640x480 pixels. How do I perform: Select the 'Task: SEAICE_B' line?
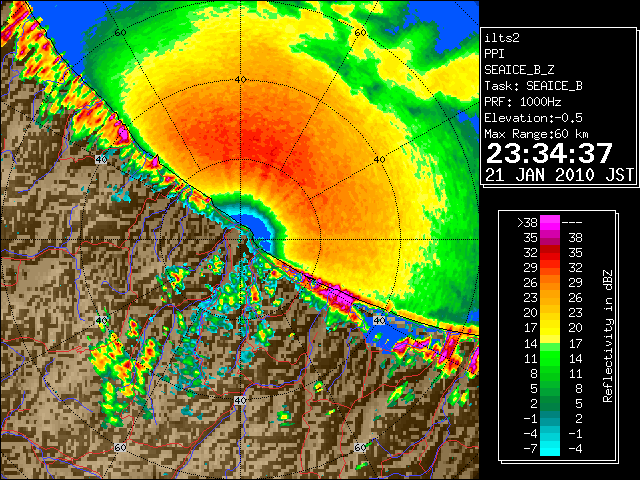[x=533, y=86]
